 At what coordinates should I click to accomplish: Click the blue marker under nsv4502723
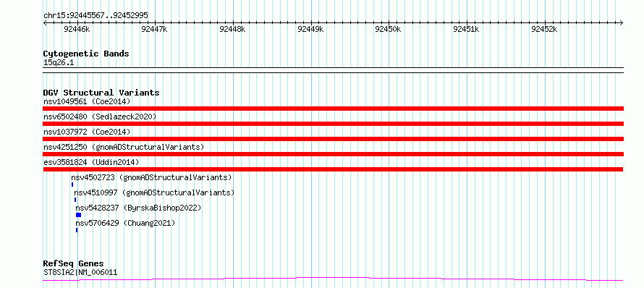[x=72, y=185]
